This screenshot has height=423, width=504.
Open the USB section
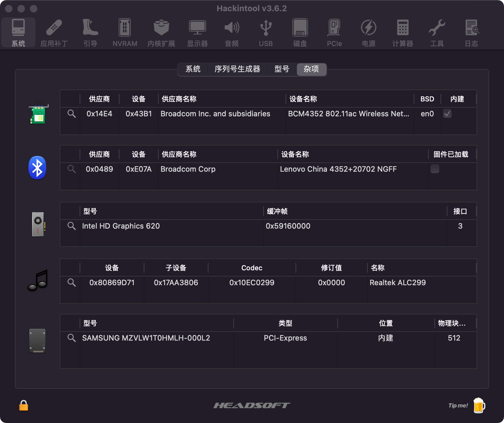(266, 33)
